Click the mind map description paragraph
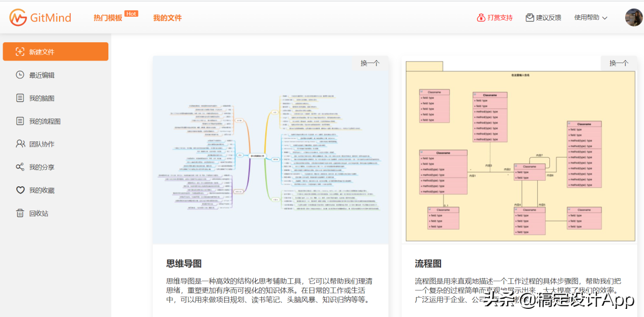This screenshot has height=317, width=644. pos(270,290)
